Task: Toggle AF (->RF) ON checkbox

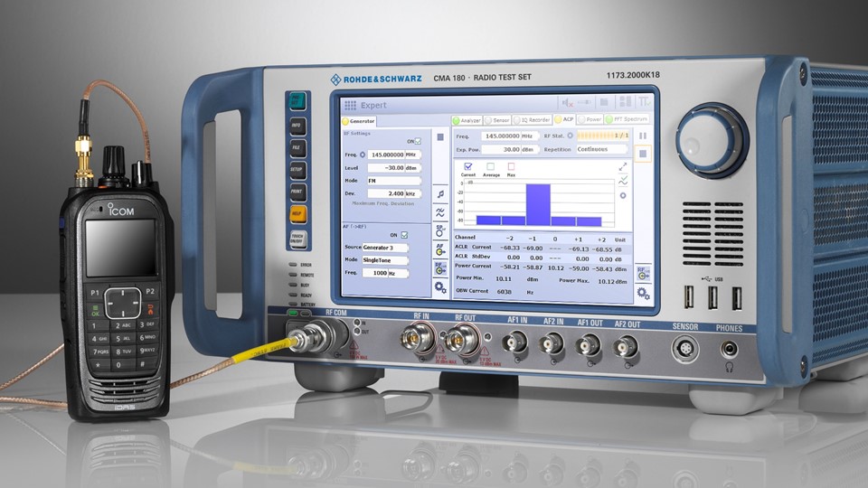Action: coord(405,235)
